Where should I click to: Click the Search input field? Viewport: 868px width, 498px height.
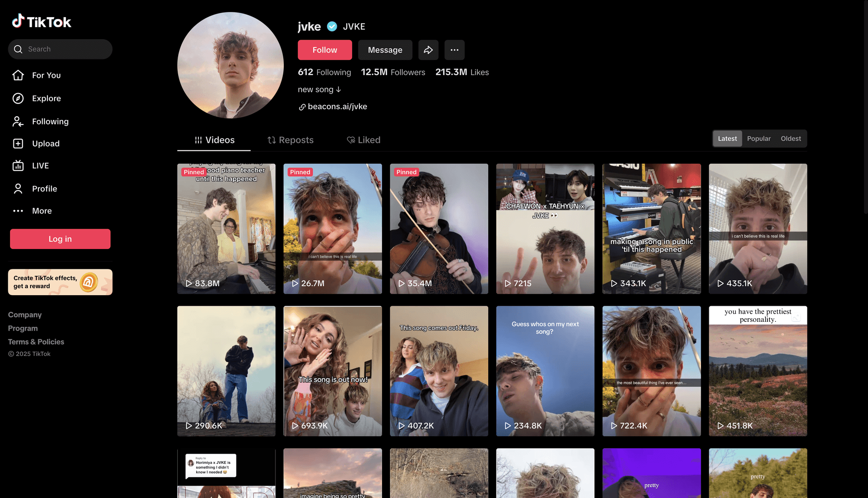click(65, 49)
